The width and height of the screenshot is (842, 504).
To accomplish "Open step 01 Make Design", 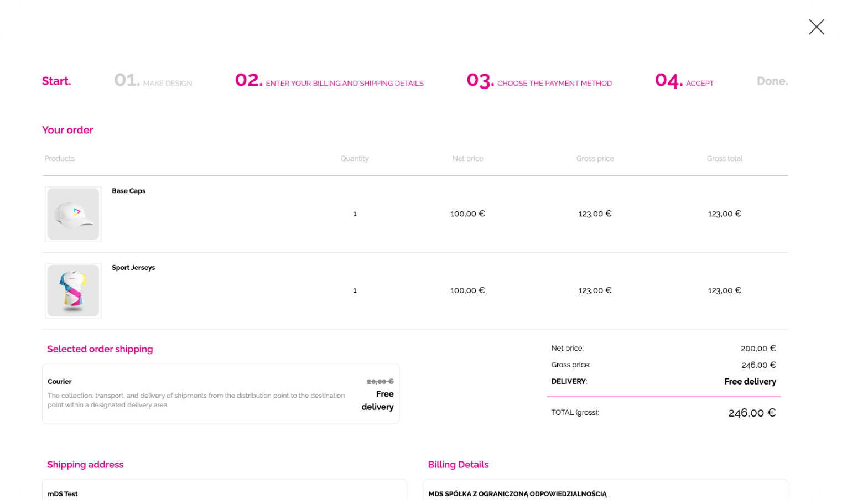I will tap(153, 81).
